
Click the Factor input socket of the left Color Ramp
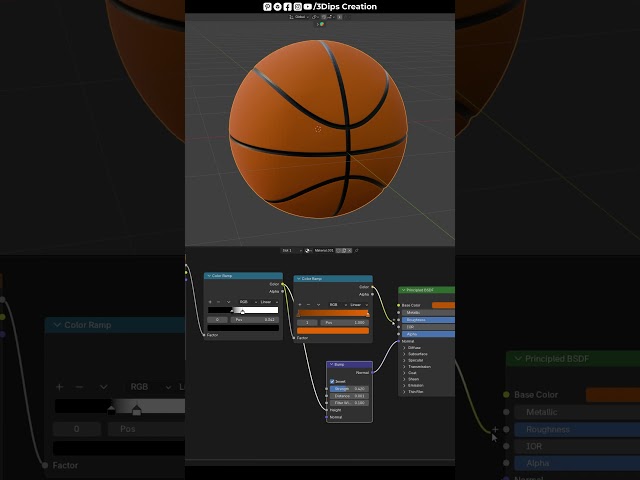(204, 335)
